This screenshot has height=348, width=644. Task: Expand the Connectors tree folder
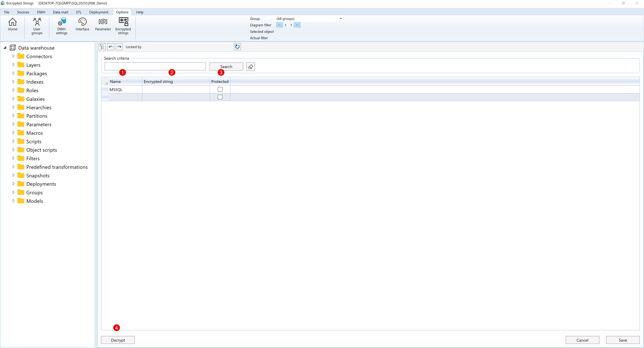pyautogui.click(x=14, y=56)
